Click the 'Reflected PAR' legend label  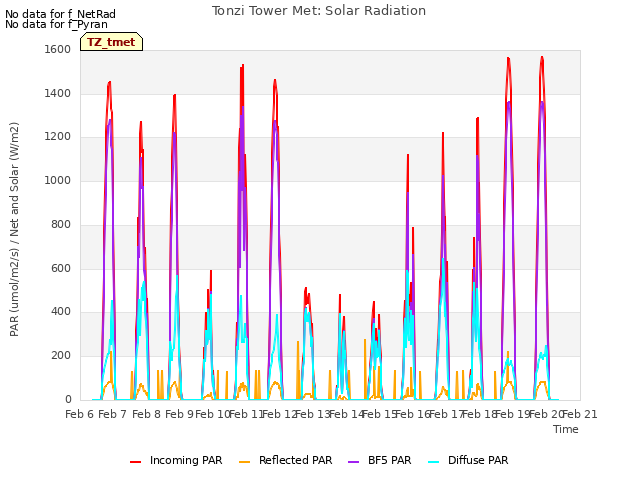[x=296, y=460]
